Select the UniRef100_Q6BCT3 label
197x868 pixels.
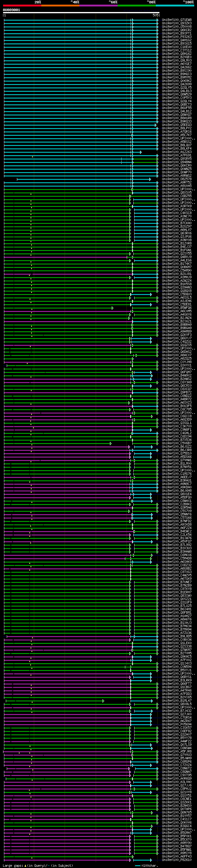point(177,104)
